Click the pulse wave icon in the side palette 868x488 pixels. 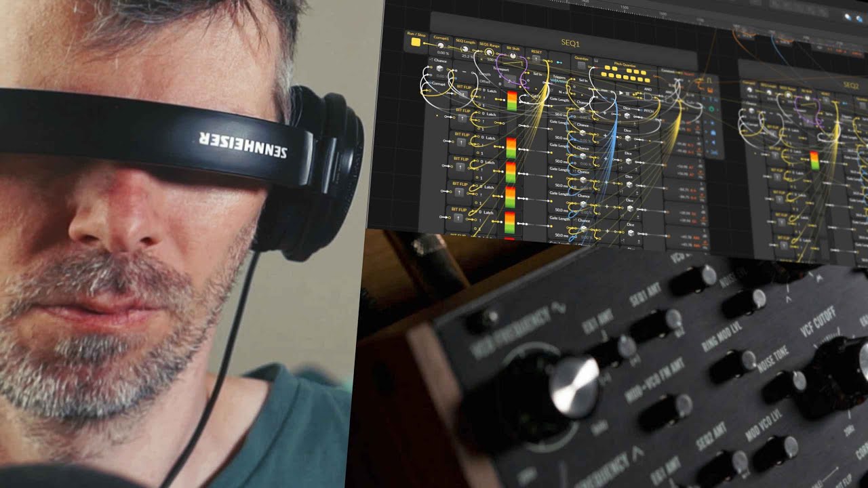(x=710, y=82)
